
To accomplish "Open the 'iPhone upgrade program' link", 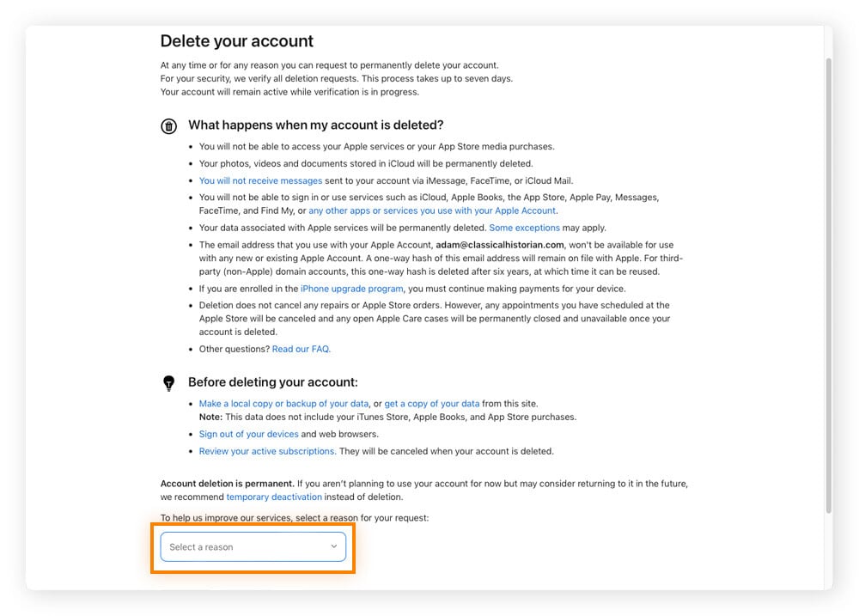I will pos(351,289).
